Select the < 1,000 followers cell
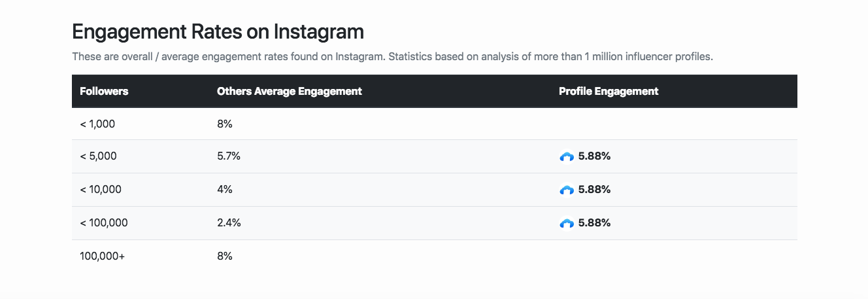Screen dimensions: 868x299 pos(97,124)
